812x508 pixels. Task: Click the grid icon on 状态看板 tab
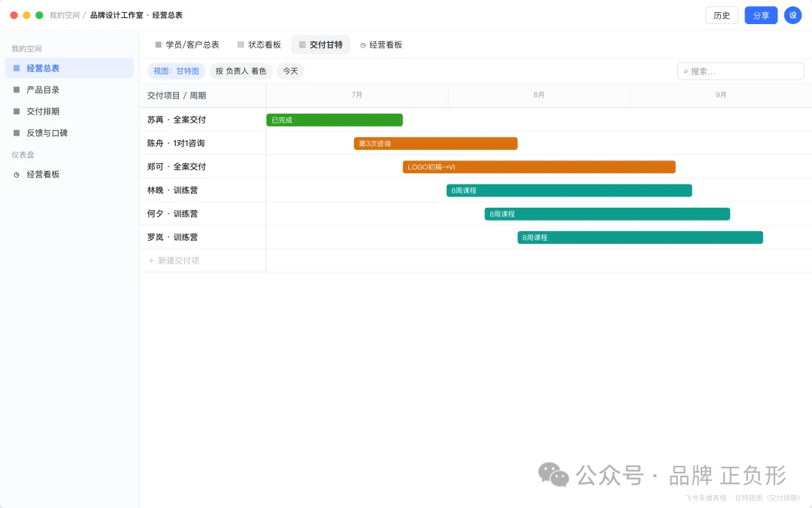click(241, 44)
